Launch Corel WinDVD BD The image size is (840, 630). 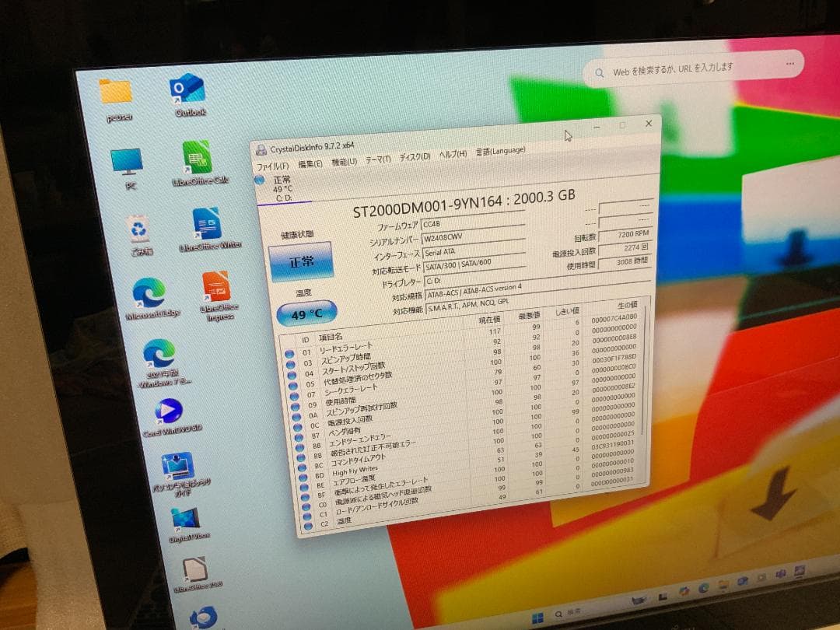(x=170, y=410)
